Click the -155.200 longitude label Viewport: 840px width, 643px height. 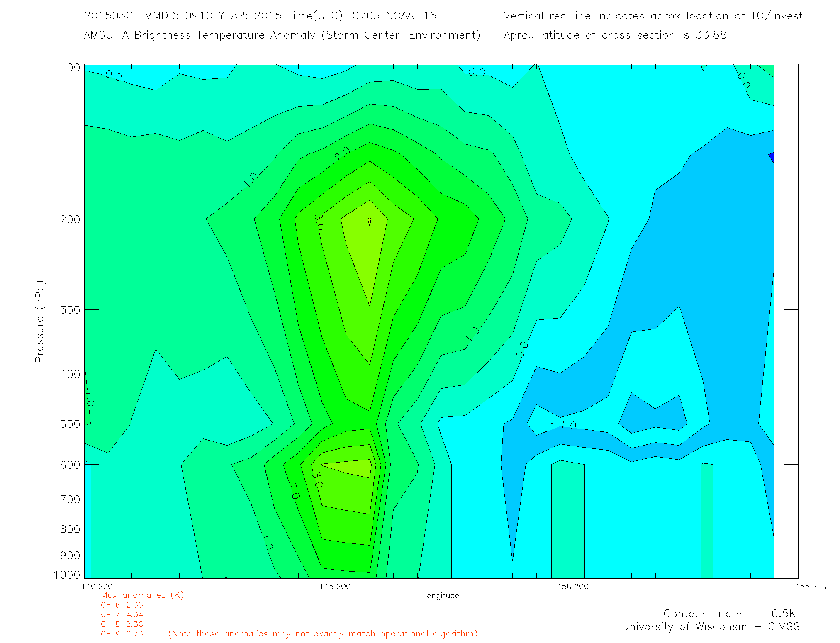807,587
